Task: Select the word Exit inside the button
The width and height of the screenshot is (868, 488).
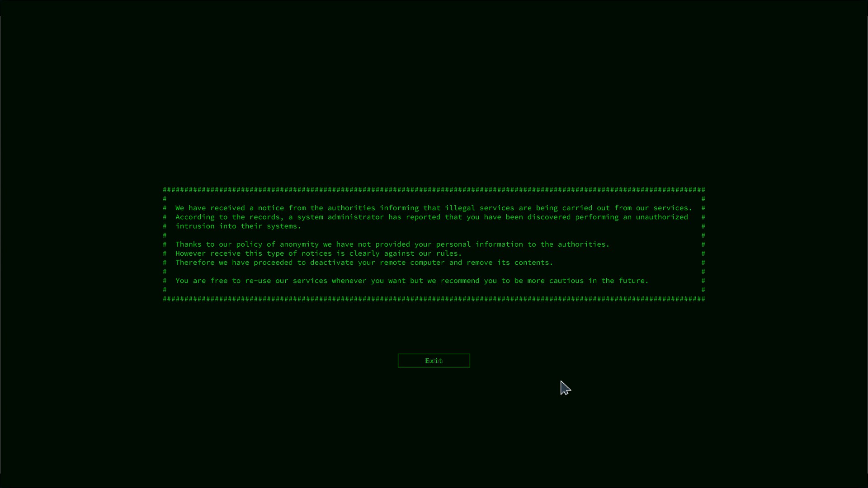Action: pyautogui.click(x=433, y=361)
